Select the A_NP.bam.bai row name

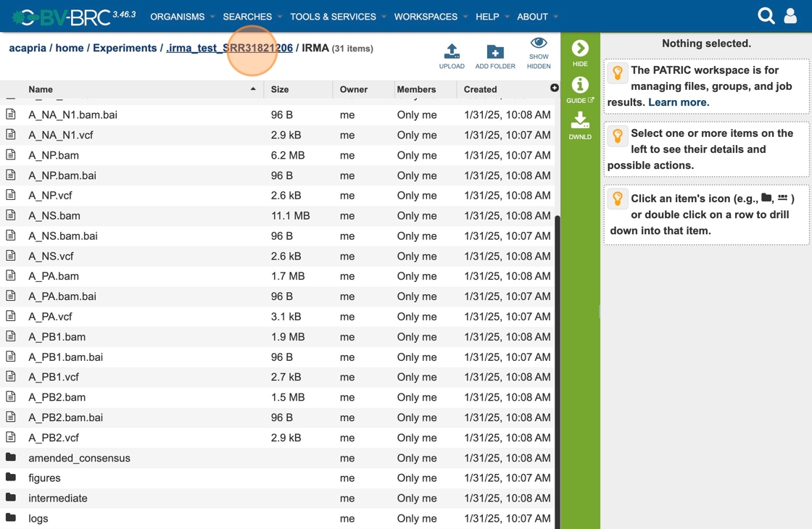[x=62, y=175]
